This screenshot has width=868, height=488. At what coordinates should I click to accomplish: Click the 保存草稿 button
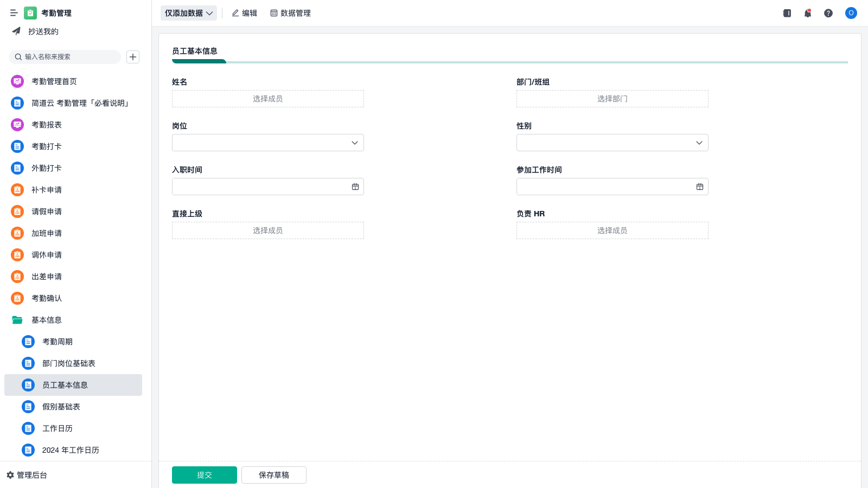(x=274, y=475)
